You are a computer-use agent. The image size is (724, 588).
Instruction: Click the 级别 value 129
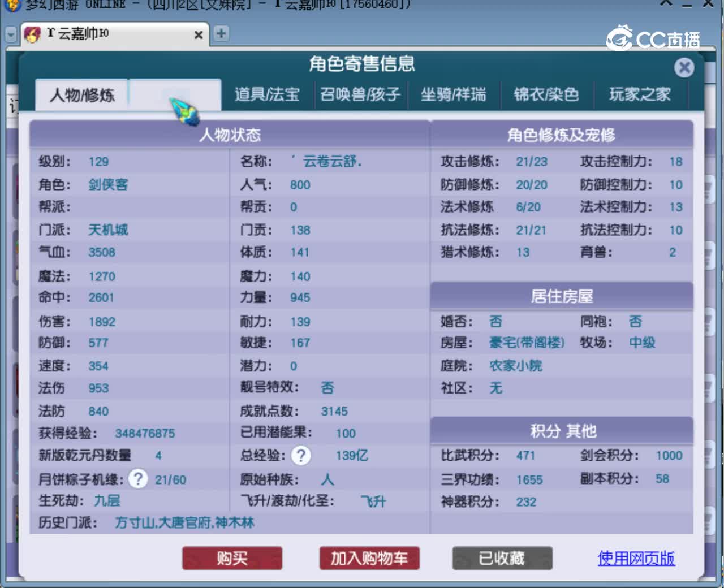click(98, 162)
